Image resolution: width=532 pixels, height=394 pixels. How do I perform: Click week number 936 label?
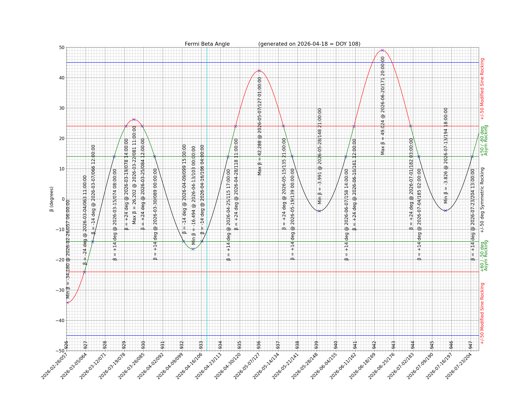259,345
